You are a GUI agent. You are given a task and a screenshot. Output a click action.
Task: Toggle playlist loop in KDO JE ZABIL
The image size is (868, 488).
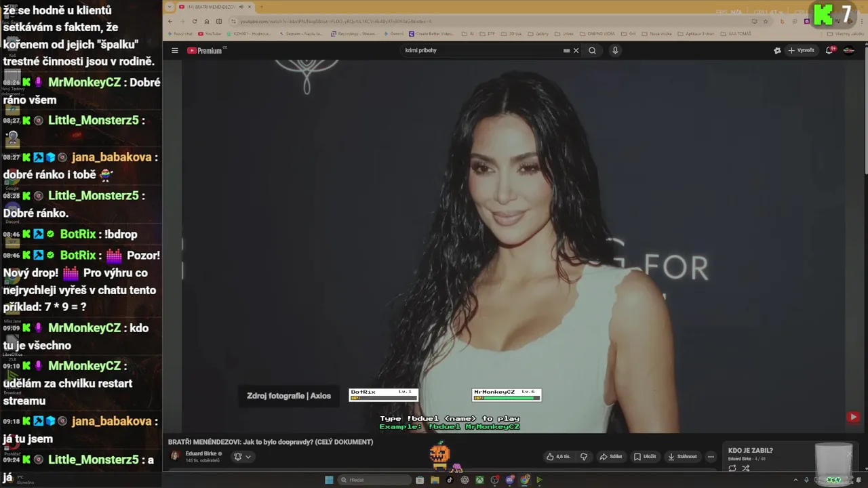click(732, 468)
